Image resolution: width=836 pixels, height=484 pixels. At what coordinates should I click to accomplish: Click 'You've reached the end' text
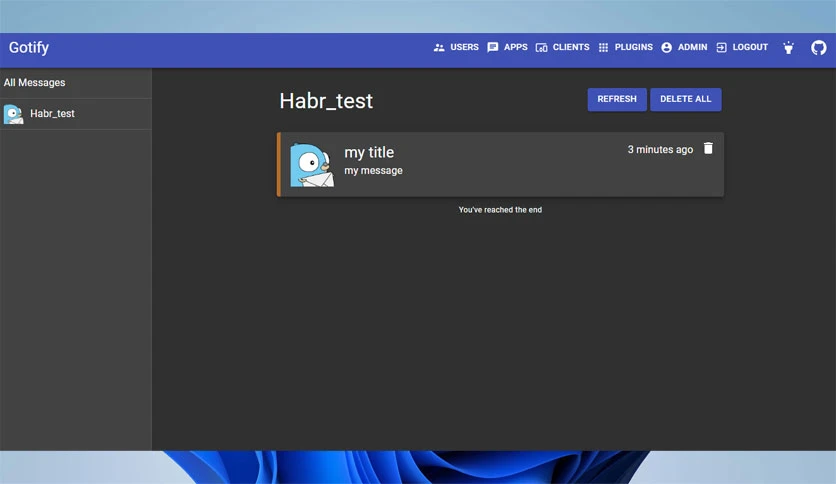(x=500, y=210)
